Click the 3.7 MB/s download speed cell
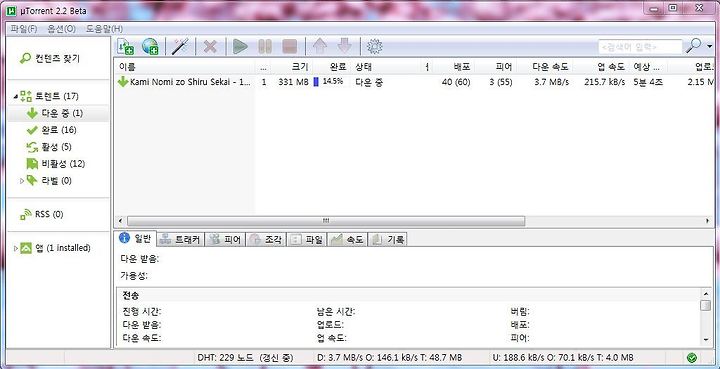The width and height of the screenshot is (720, 369). [x=551, y=83]
